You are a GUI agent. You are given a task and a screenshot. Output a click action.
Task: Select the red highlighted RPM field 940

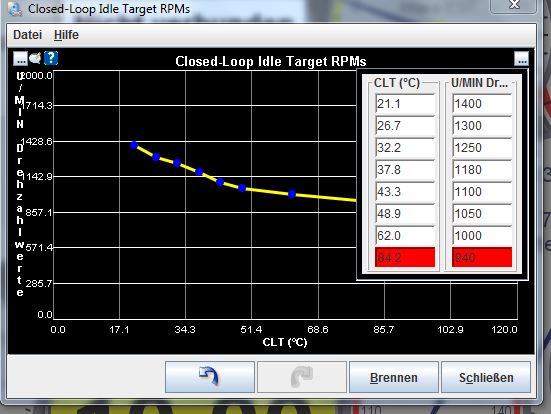pyautogui.click(x=482, y=257)
